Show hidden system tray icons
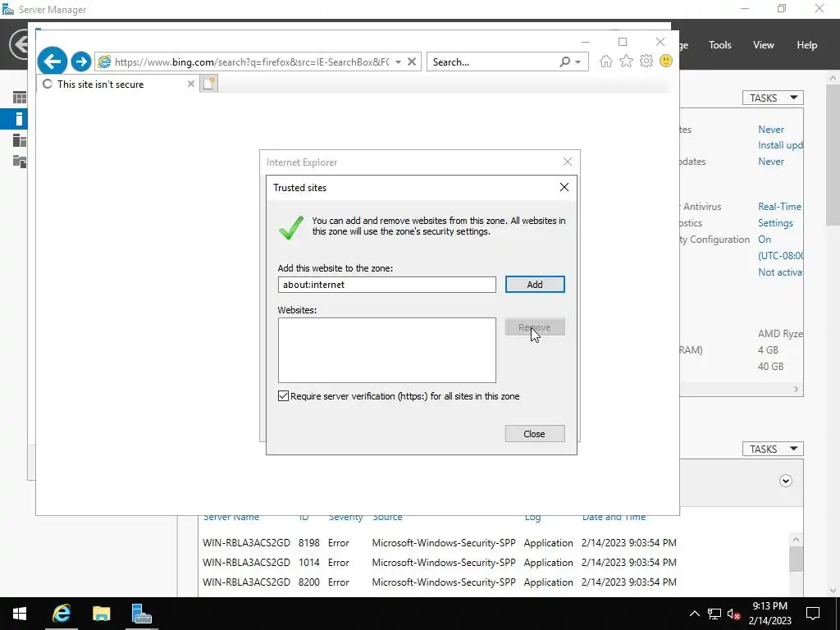The height and width of the screenshot is (630, 840). (x=694, y=614)
